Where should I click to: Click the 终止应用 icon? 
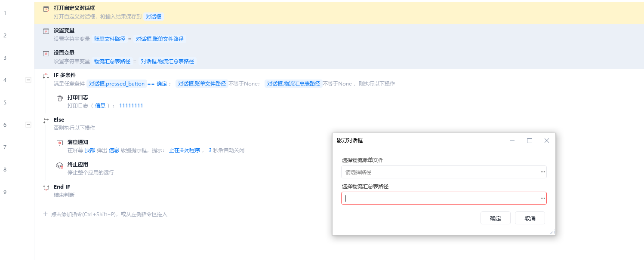coord(60,165)
